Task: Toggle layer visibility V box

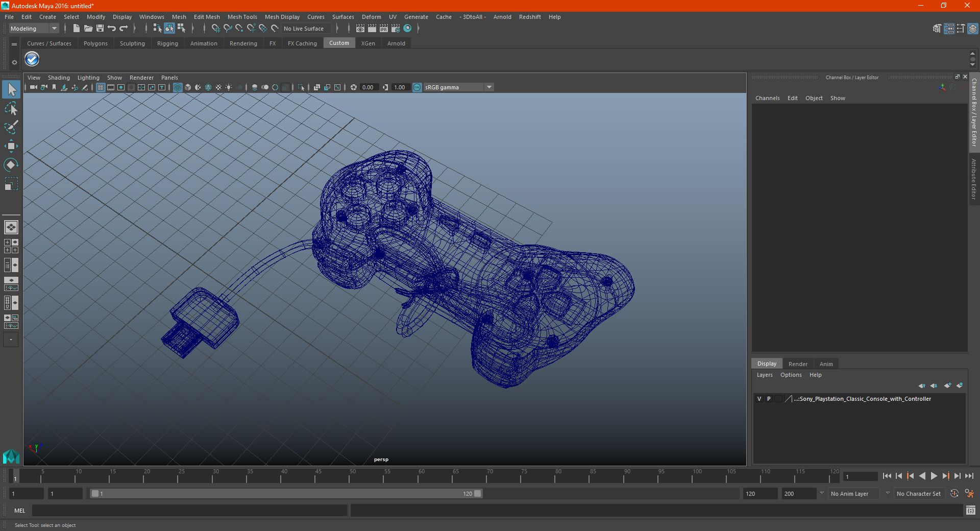Action: click(x=759, y=399)
